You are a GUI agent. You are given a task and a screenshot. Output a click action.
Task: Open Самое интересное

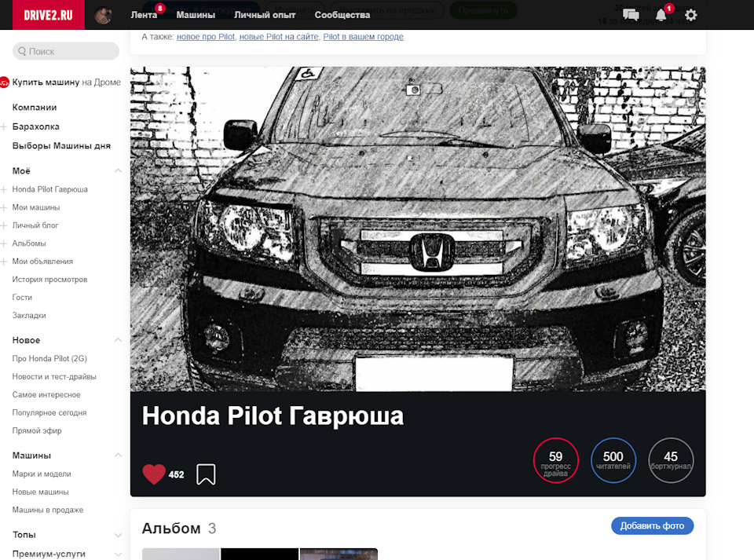46,394
